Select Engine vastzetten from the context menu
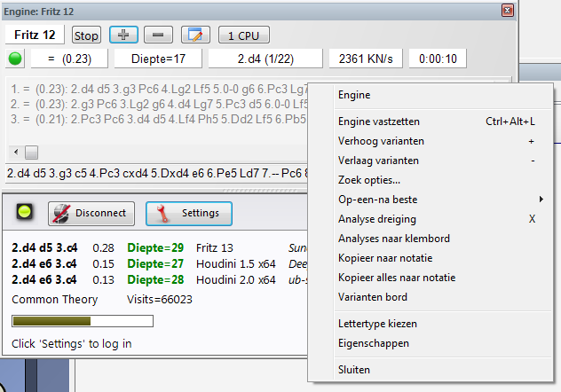The image size is (561, 392). coord(379,122)
